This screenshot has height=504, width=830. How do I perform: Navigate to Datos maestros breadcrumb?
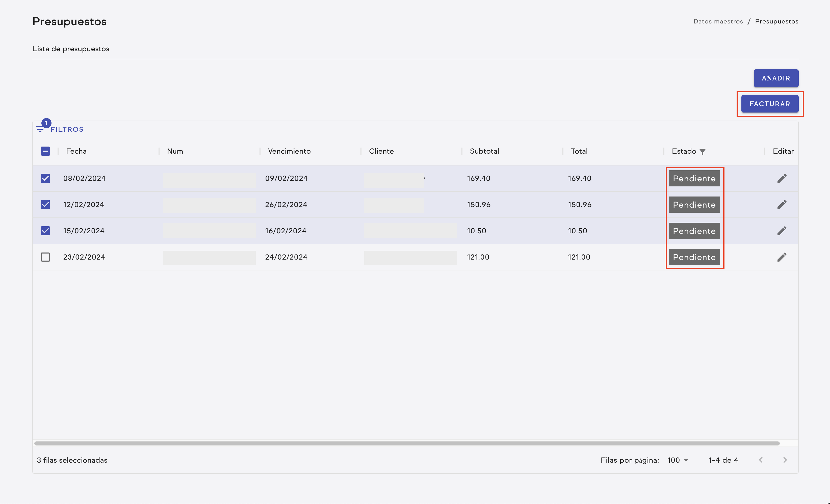[x=718, y=21]
